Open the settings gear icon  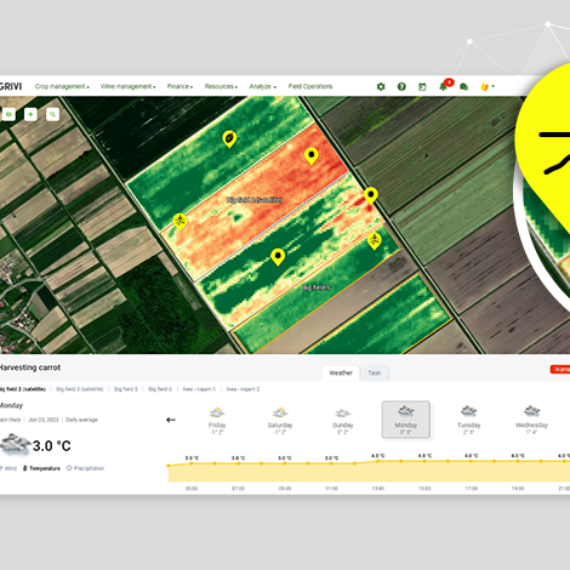pyautogui.click(x=381, y=87)
